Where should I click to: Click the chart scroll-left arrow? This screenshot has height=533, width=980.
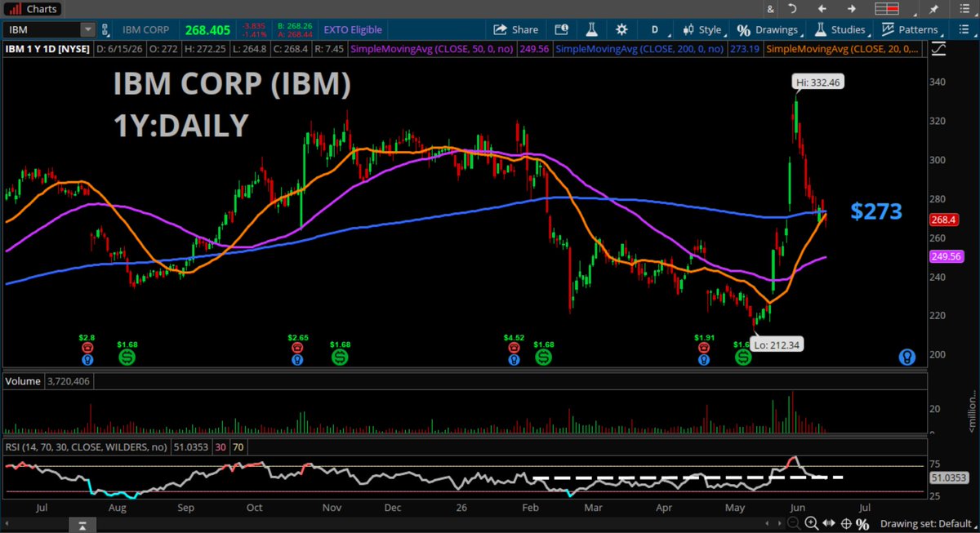pyautogui.click(x=768, y=523)
